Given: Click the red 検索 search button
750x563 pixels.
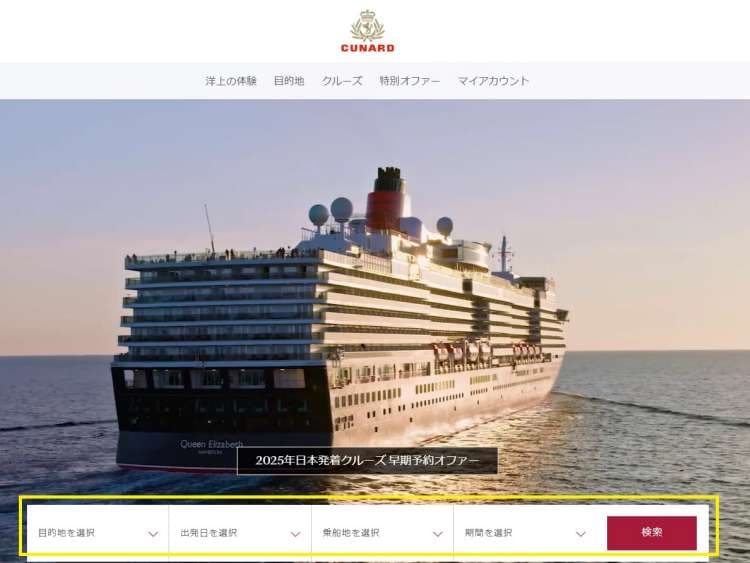Looking at the screenshot, I should tap(652, 532).
